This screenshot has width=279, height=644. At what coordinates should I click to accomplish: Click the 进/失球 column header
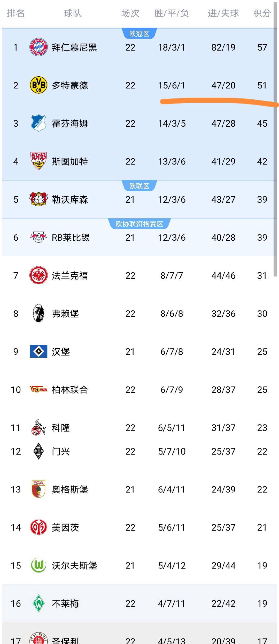[223, 13]
